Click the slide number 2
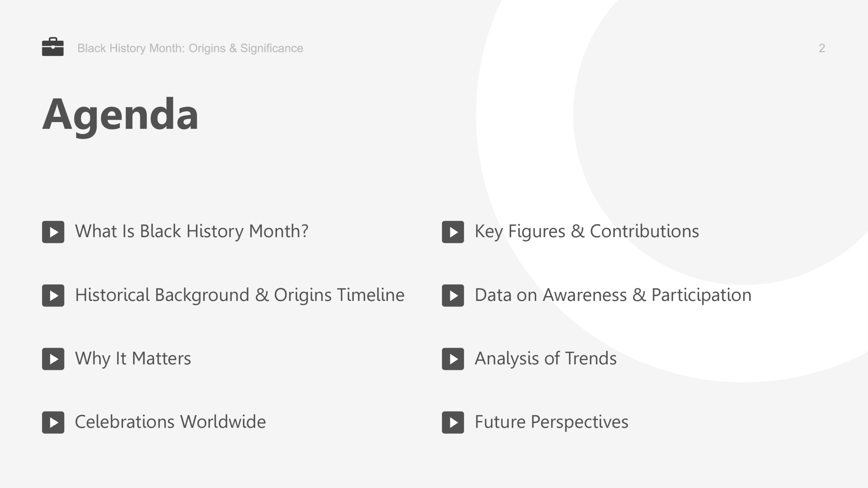The image size is (868, 488). click(x=822, y=48)
